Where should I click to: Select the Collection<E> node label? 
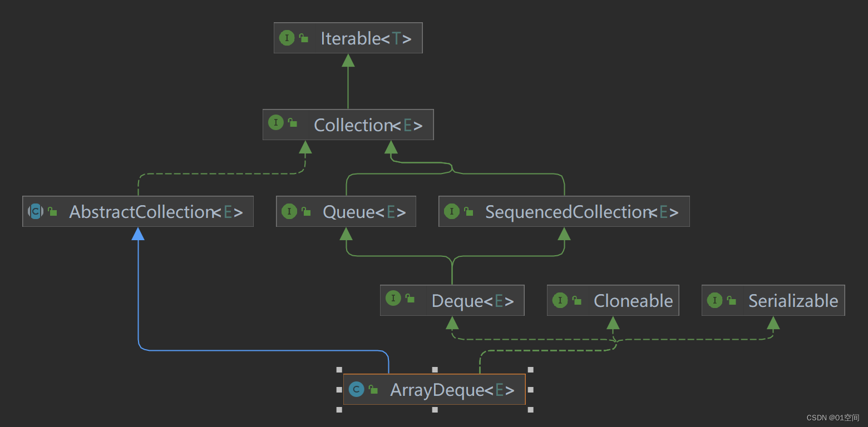(x=368, y=125)
